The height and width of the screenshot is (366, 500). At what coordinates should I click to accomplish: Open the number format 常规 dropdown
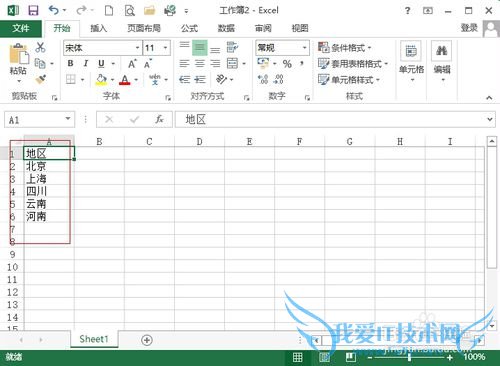pos(304,48)
